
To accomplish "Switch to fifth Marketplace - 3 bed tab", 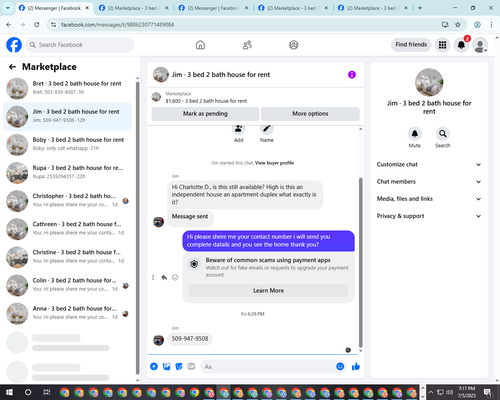I will pyautogui.click(x=373, y=8).
